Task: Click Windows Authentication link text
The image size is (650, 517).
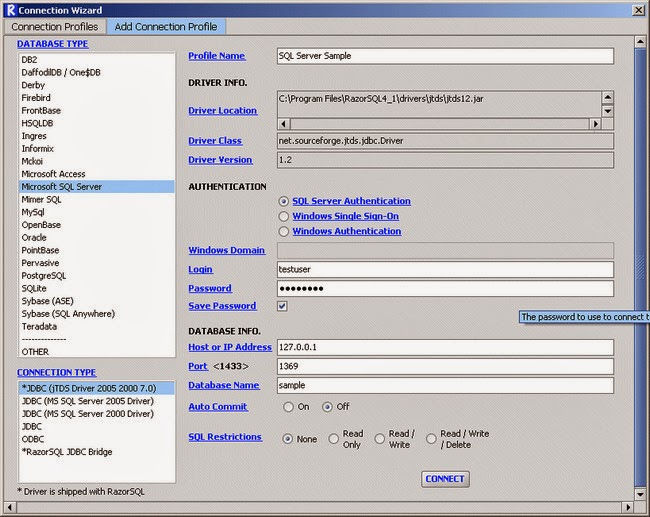Action: 347,231
